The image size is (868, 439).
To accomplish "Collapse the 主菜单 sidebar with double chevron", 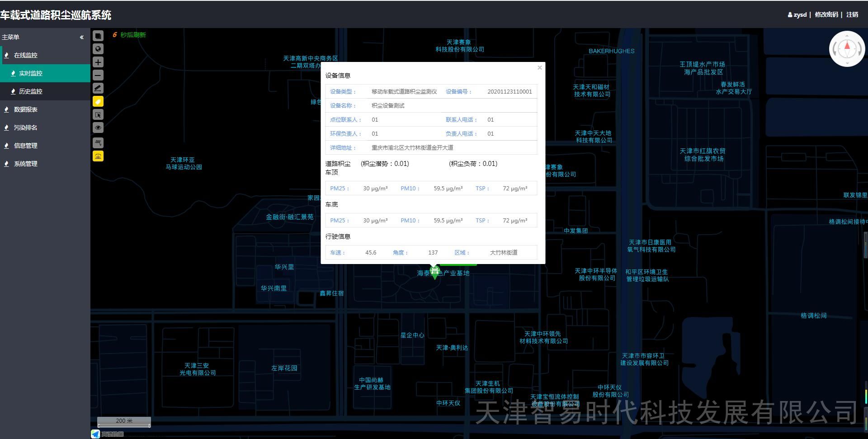I will coord(82,37).
